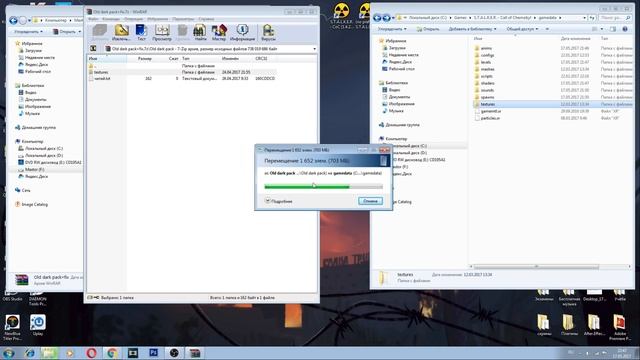Click Cancel (Отмена) in the move dialog

tap(370, 201)
